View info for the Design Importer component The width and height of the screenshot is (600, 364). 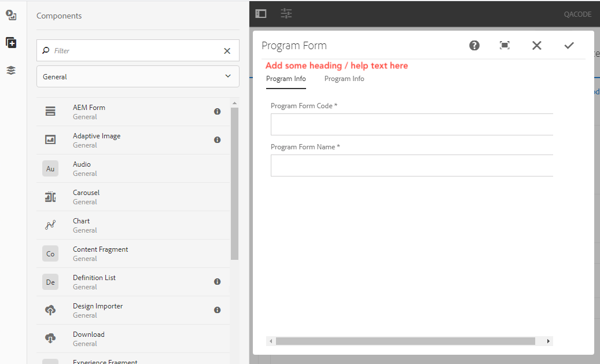pyautogui.click(x=217, y=310)
